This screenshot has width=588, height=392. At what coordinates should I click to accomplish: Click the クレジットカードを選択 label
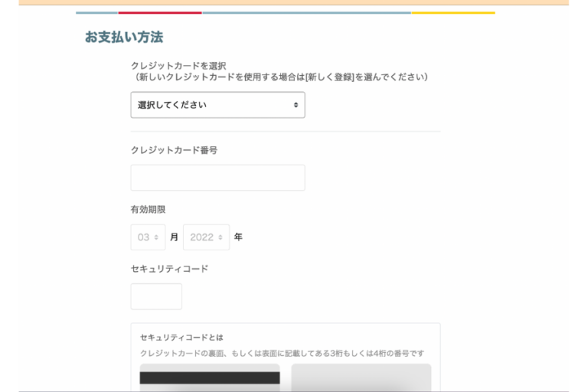click(178, 66)
